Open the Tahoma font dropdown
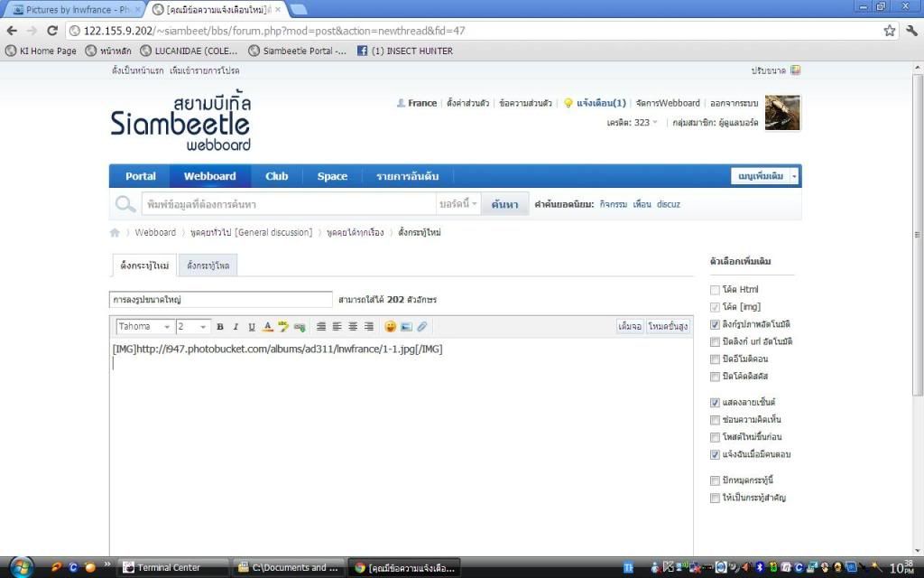The image size is (924, 578). point(145,327)
